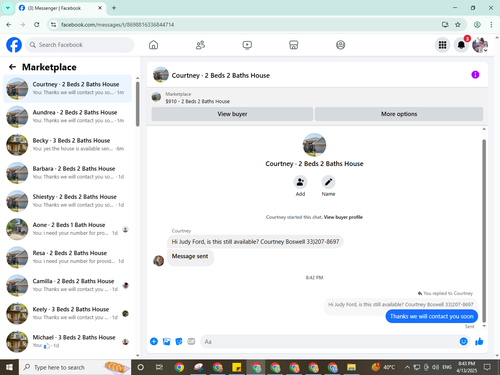Go back using the Marketplace back arrow
Image resolution: width=500 pixels, height=375 pixels.
click(x=13, y=67)
